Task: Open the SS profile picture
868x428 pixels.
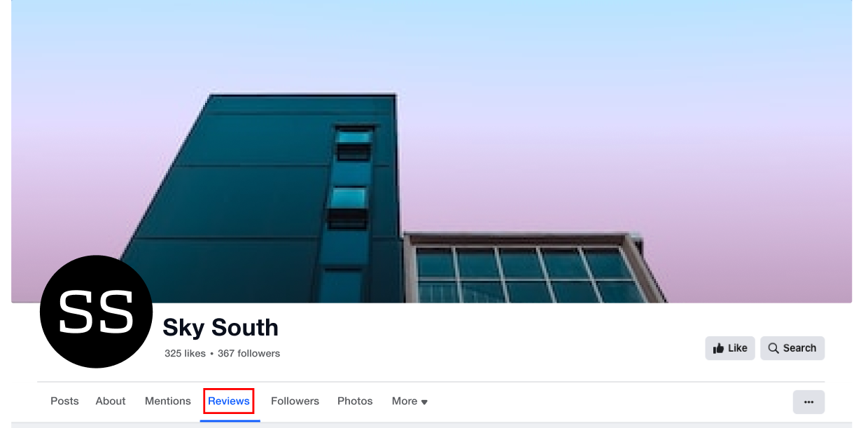Action: tap(97, 312)
